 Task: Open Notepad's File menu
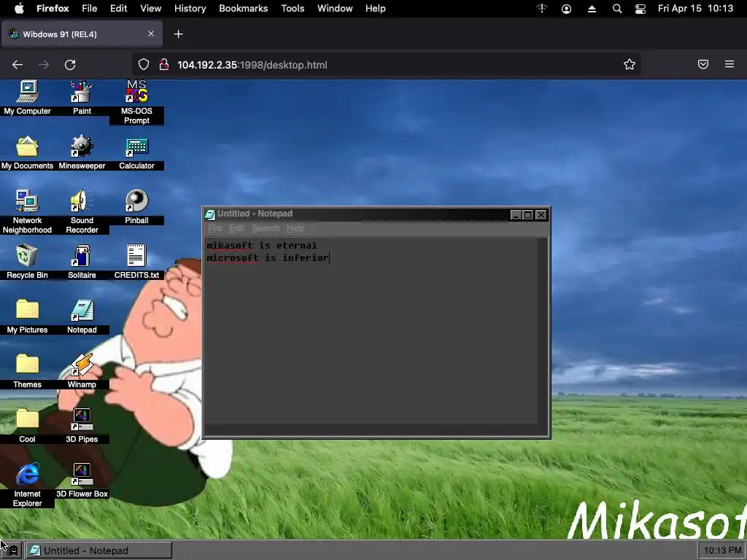[215, 228]
